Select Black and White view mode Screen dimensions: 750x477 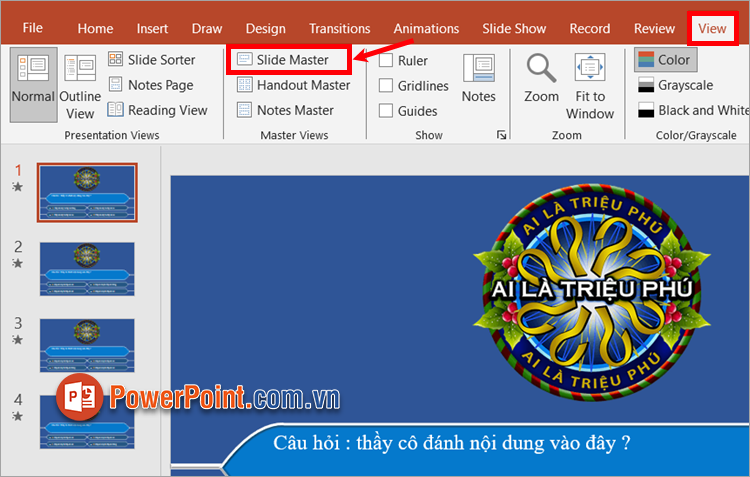tap(693, 110)
